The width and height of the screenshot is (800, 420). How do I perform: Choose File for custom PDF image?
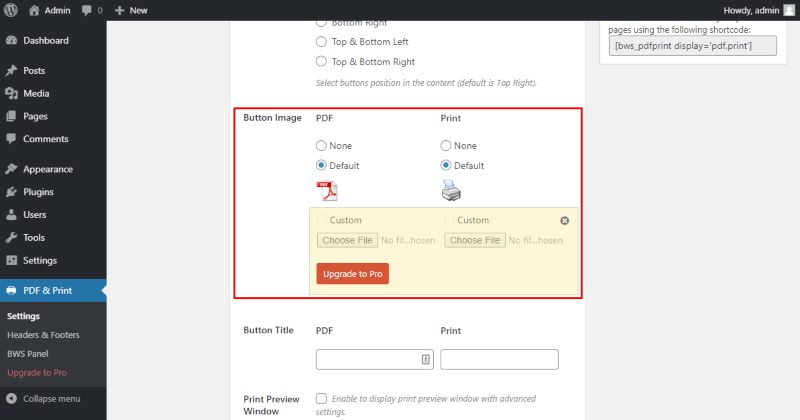pyautogui.click(x=347, y=240)
